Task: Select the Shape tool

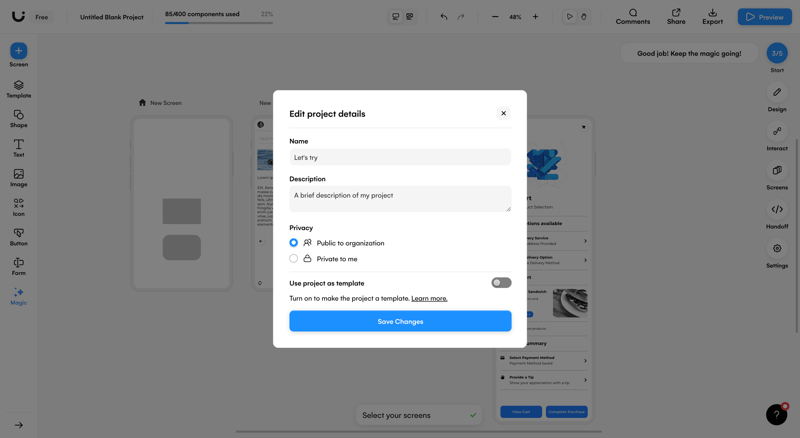Action: coord(18,118)
